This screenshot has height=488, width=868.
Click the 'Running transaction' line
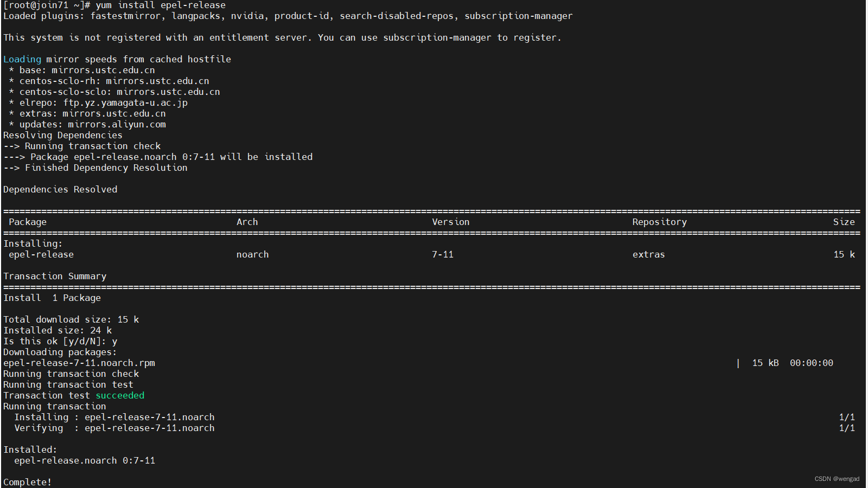(55, 407)
